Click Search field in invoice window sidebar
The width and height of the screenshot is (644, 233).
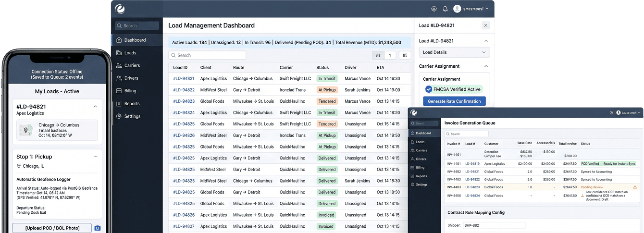coord(425,123)
